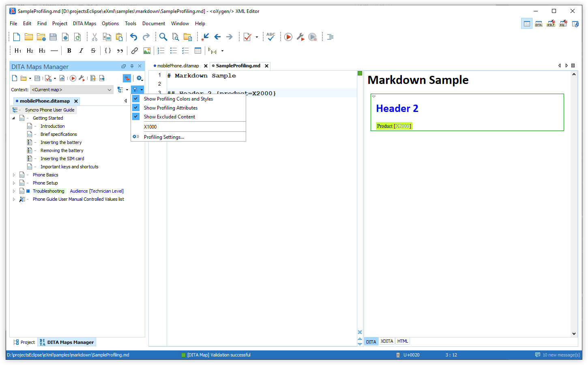Click the green validation status marker
This screenshot has height=365, width=588.
tap(360, 73)
